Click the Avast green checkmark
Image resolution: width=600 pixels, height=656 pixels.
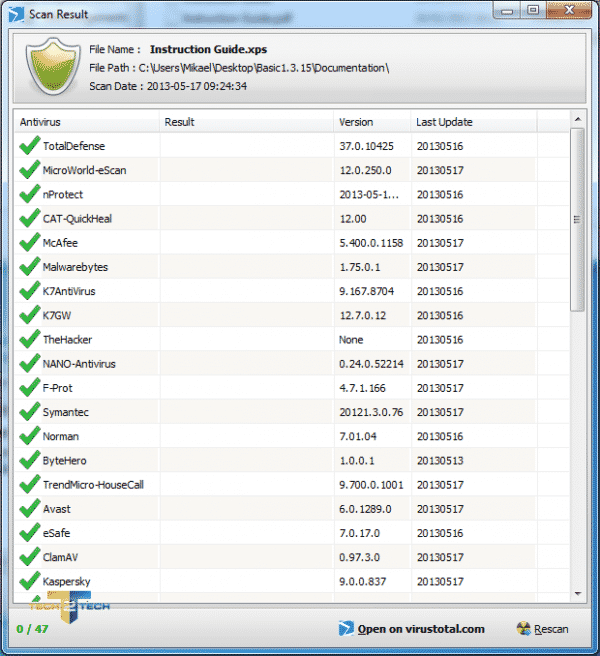pos(29,509)
